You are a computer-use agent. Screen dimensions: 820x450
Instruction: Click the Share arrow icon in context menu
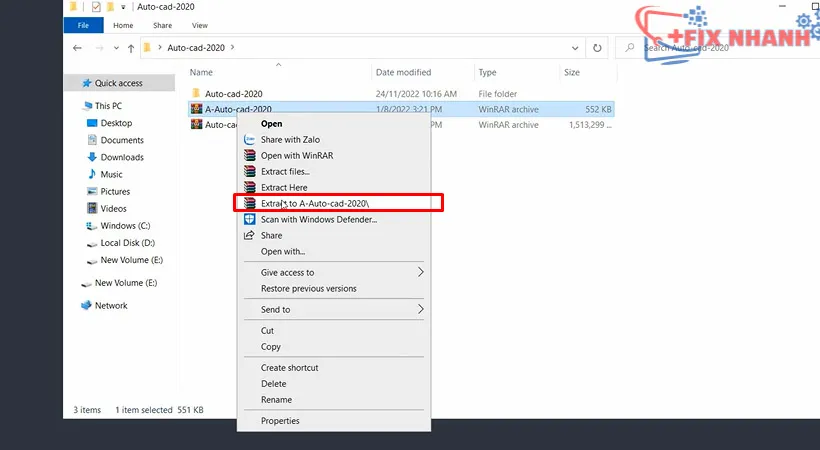tap(249, 235)
